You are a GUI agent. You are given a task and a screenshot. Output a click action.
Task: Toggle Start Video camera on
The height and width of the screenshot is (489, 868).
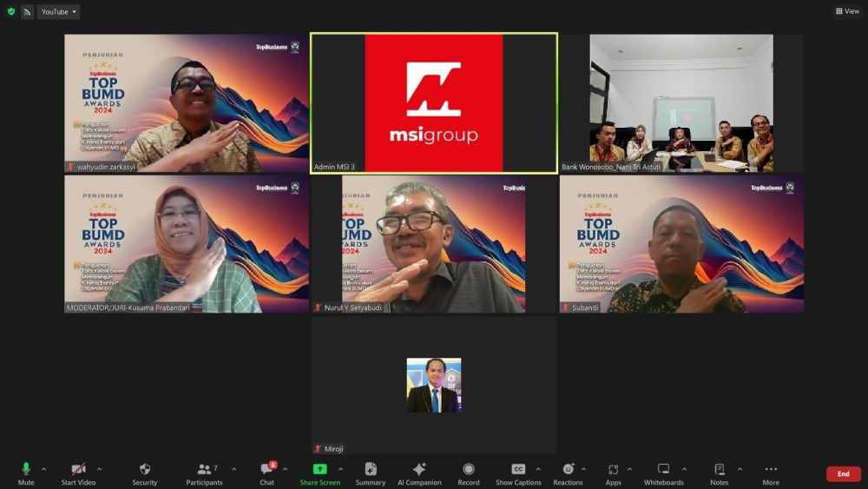click(78, 473)
